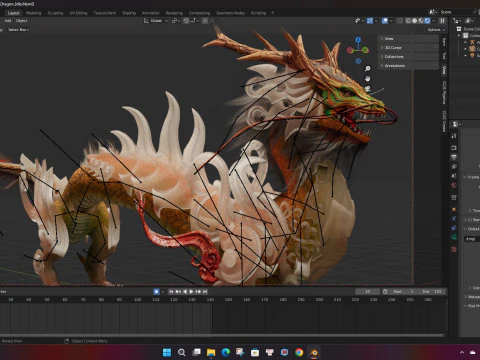
Task: Click the red X axis gizmo handle
Action: 350,50
